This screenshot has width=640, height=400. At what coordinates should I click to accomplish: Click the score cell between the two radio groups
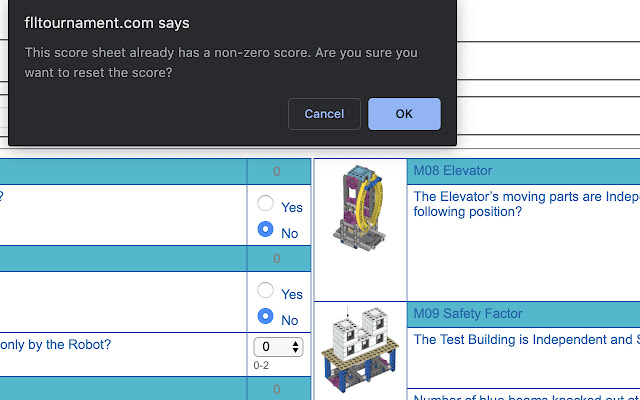tap(277, 259)
